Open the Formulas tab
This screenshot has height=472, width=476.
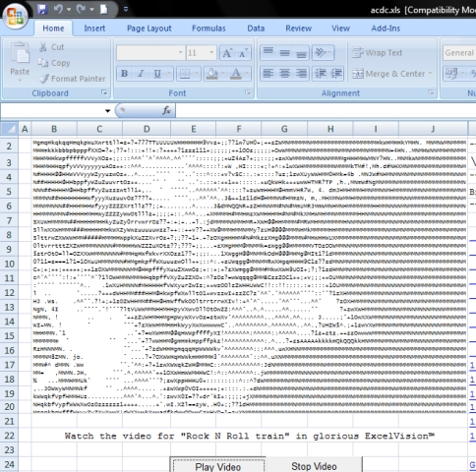pyautogui.click(x=208, y=29)
